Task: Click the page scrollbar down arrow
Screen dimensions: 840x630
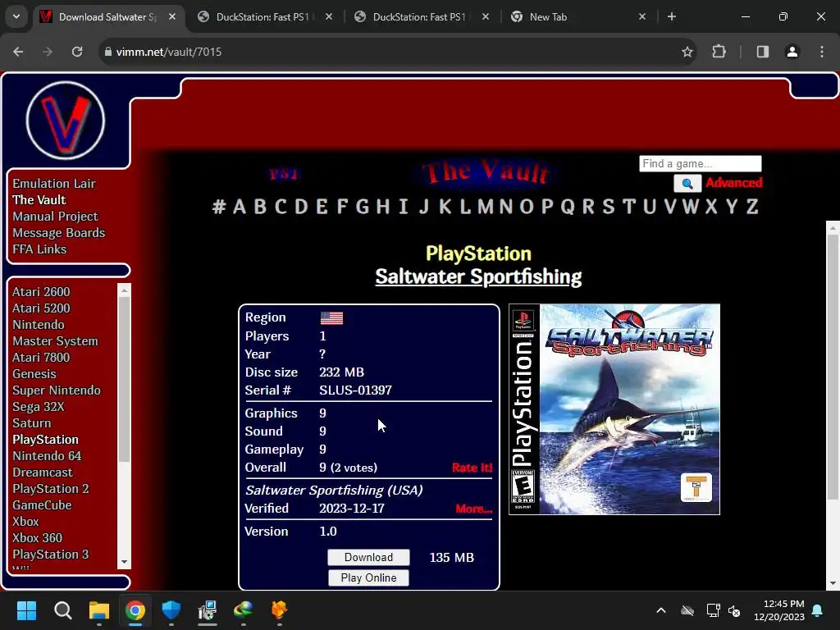Action: pos(833,583)
